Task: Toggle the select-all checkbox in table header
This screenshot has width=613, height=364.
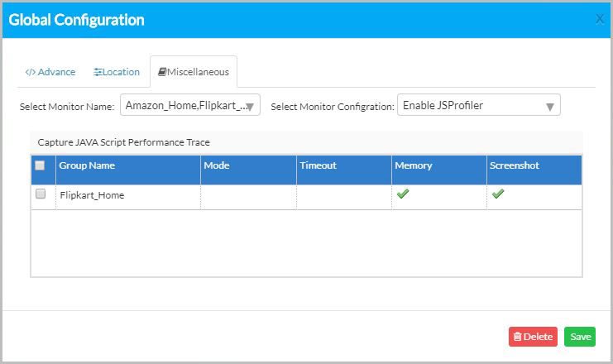Action: tap(40, 165)
